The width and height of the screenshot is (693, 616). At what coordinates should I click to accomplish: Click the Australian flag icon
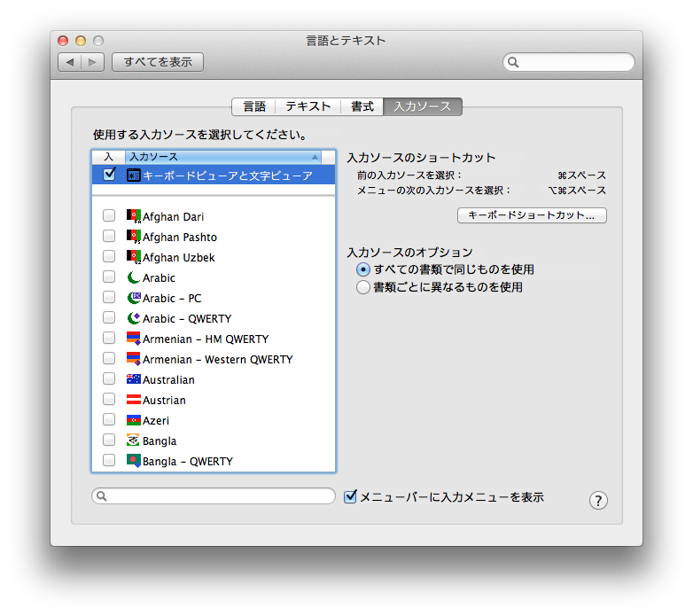(x=134, y=379)
